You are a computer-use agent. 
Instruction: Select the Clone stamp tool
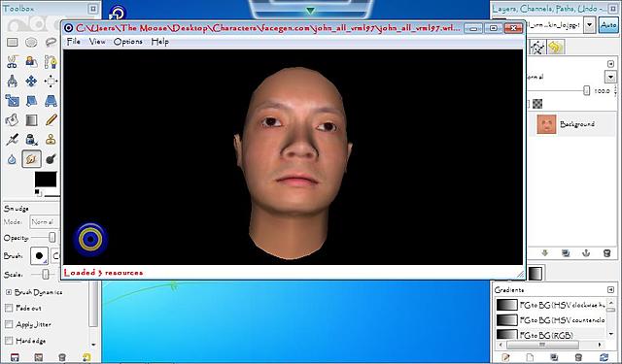(x=51, y=140)
